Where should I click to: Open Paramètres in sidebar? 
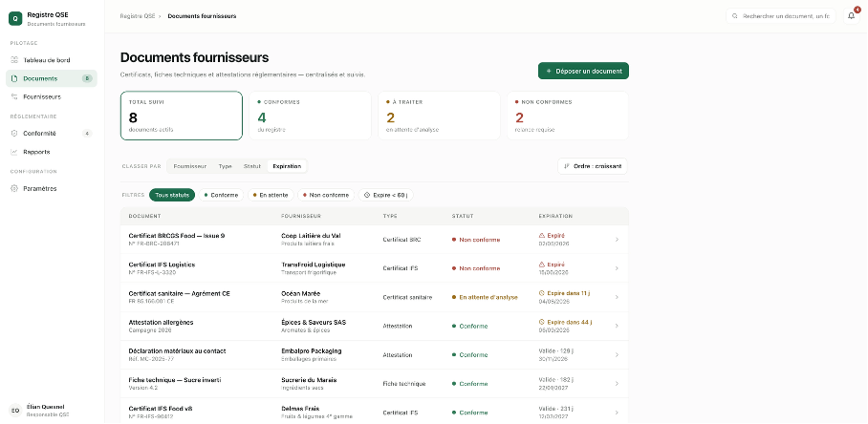52,188
